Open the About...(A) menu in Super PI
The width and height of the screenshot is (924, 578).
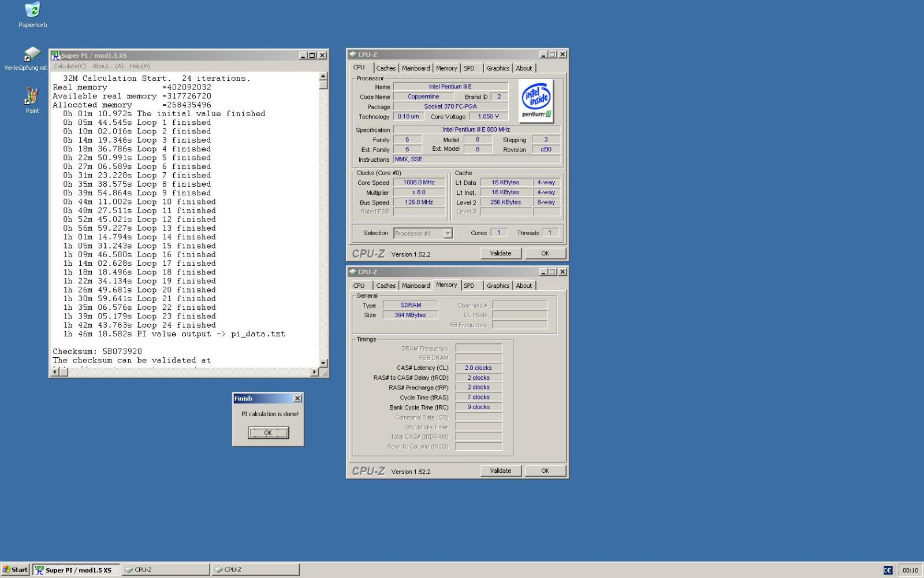point(108,66)
